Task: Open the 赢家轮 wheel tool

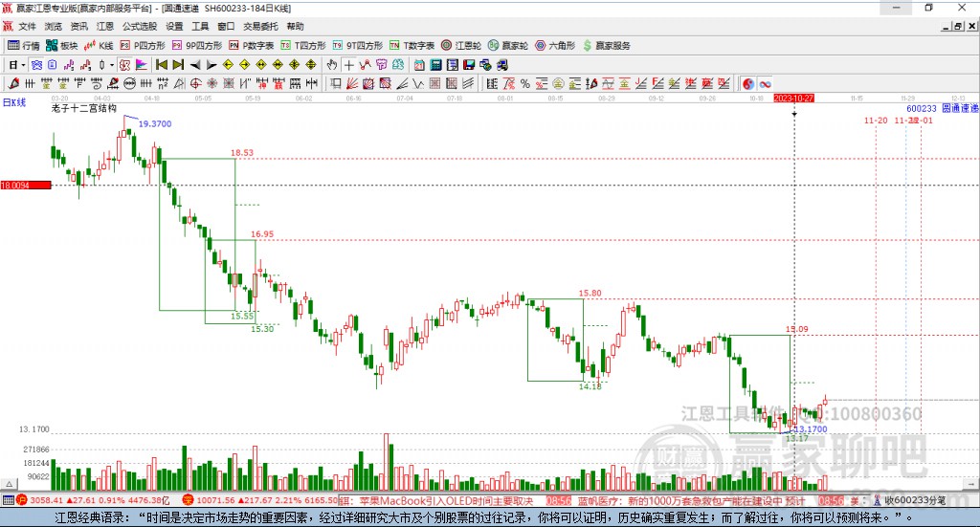Action: pos(508,46)
